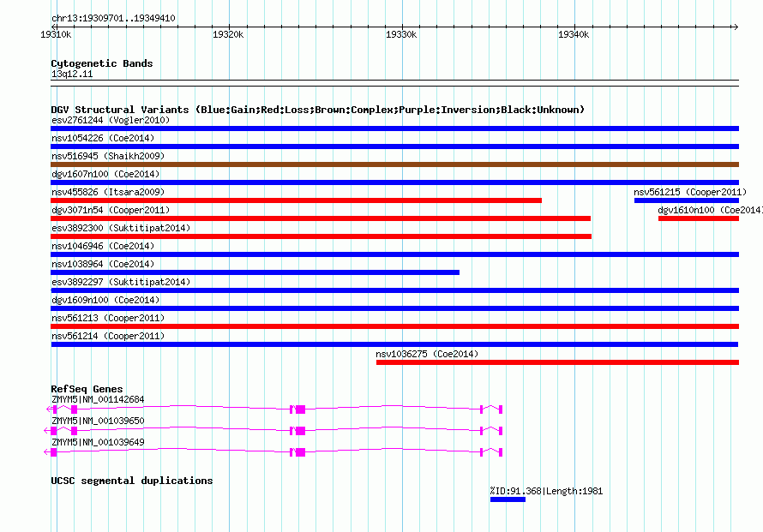The image size is (763, 532).
Task: Click the 19320k ruler tick label
Action: (x=228, y=34)
